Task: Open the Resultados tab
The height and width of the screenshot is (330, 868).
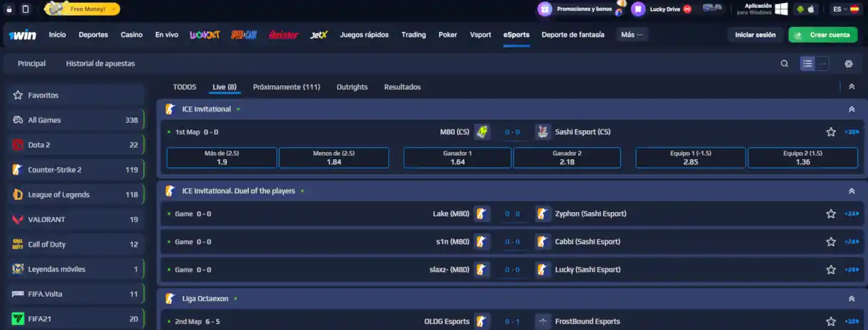Action: 402,87
